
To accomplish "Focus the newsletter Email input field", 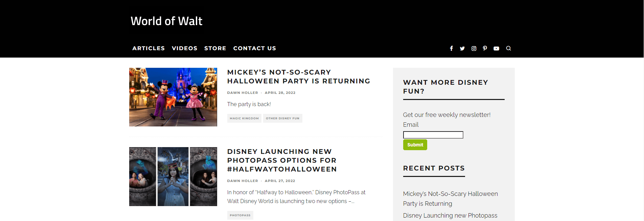I will click(x=433, y=135).
